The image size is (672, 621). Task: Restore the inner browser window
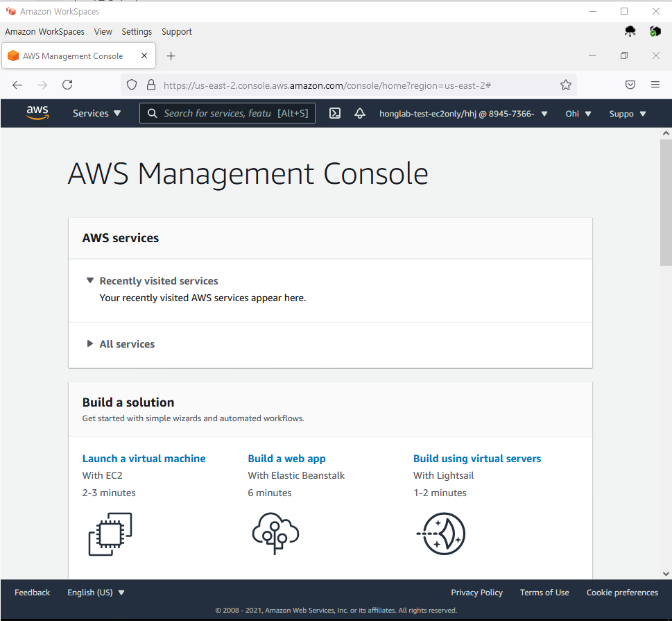click(x=624, y=56)
